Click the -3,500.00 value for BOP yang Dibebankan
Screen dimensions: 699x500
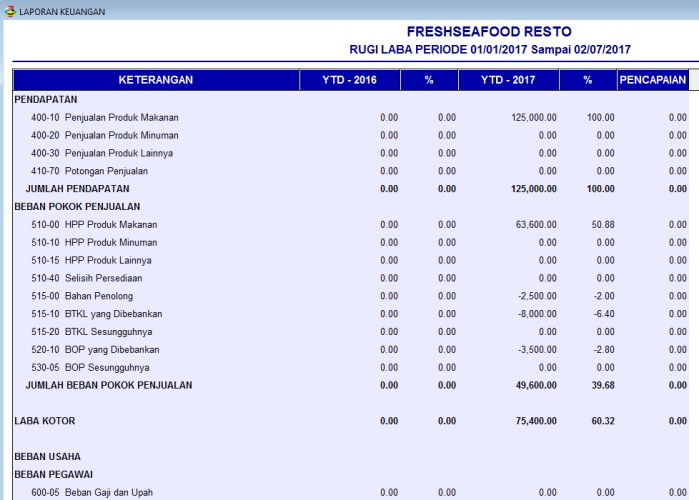click(537, 349)
